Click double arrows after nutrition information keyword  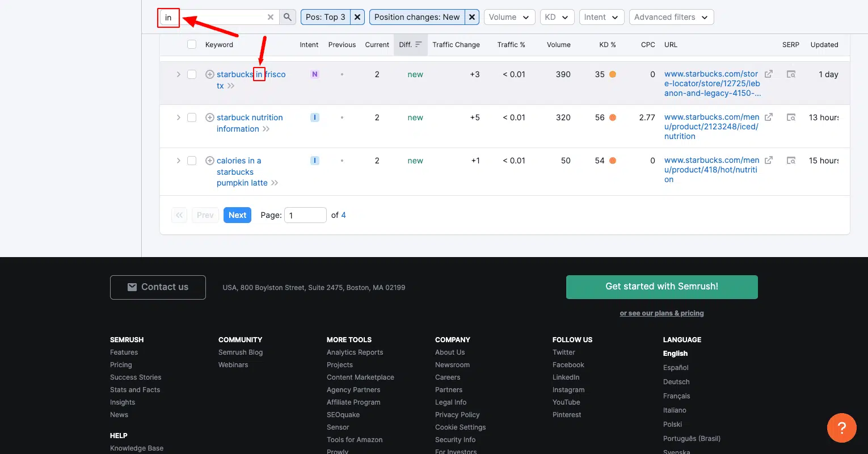tap(266, 129)
